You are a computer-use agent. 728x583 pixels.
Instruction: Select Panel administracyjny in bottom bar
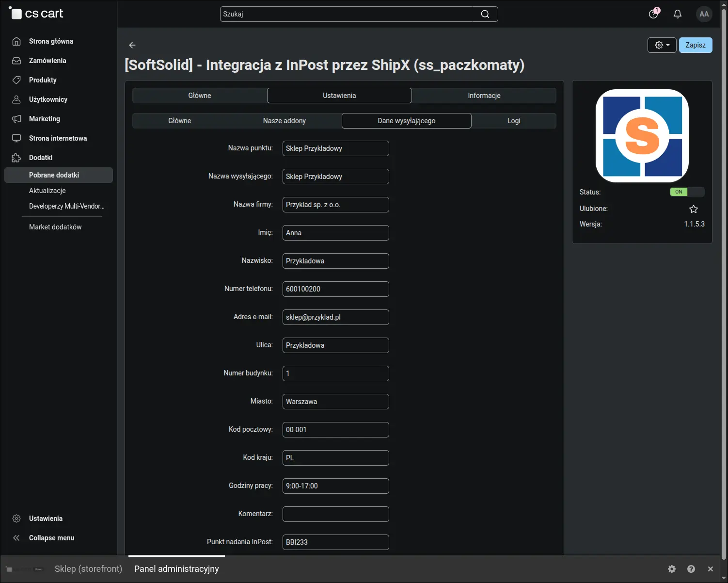tap(176, 569)
